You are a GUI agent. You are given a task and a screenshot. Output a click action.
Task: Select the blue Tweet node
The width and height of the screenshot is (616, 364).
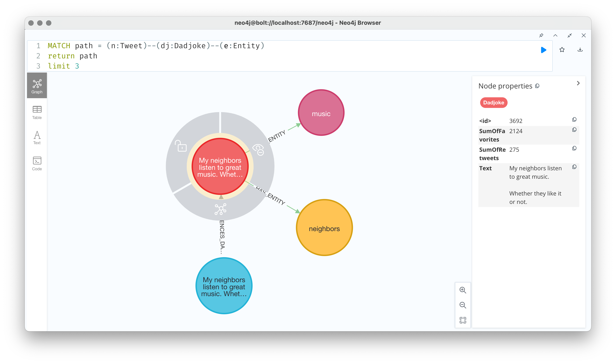tap(224, 286)
